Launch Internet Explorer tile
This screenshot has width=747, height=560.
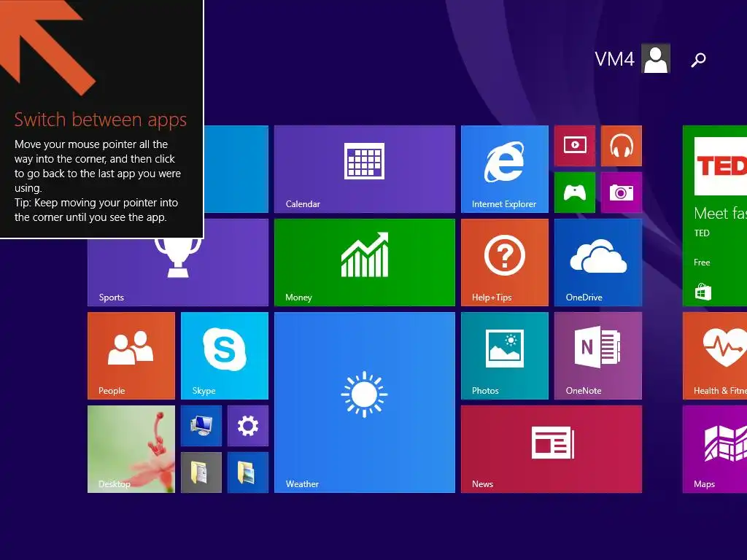pos(505,169)
